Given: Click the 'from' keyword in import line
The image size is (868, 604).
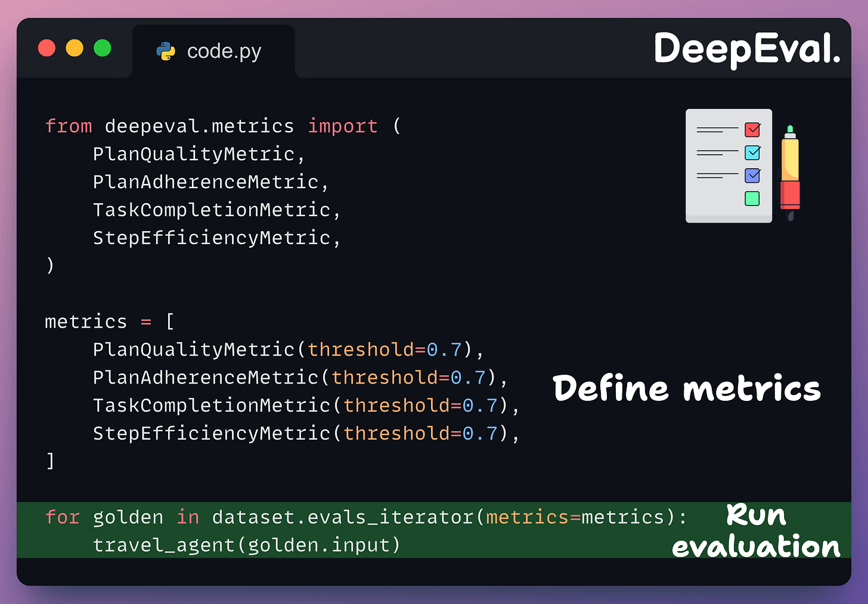Looking at the screenshot, I should click(x=69, y=126).
